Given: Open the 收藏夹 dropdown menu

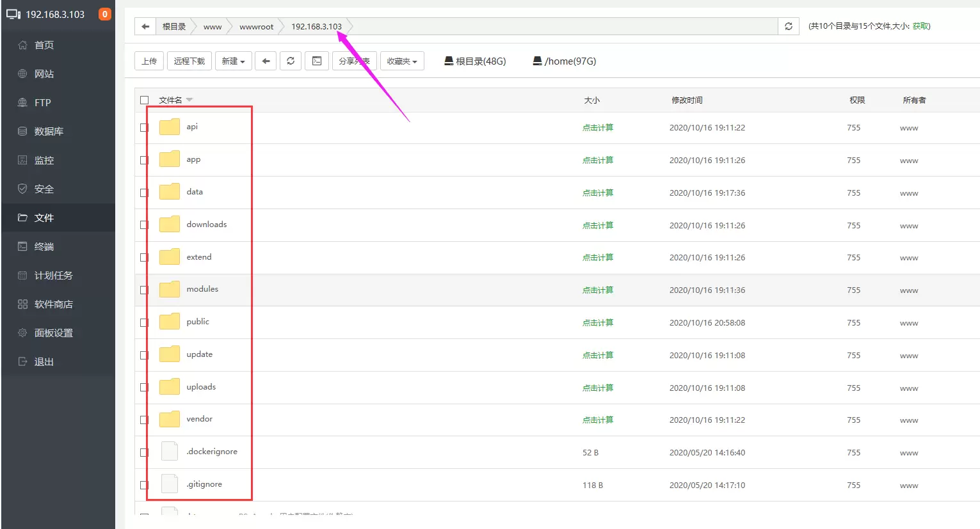Looking at the screenshot, I should [402, 61].
